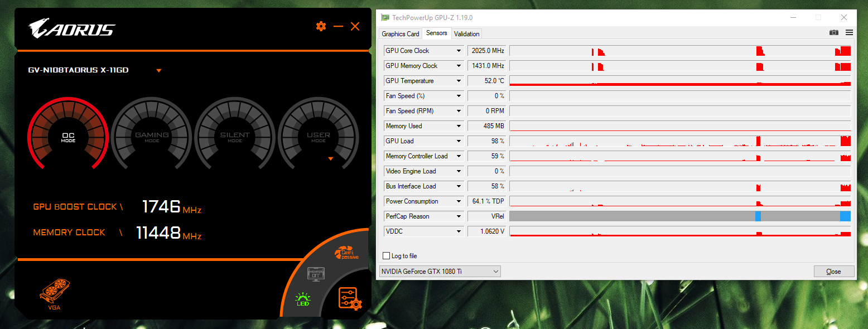This screenshot has width=868, height=329.
Task: Click GPU-Z title bar app icon
Action: pyautogui.click(x=385, y=18)
